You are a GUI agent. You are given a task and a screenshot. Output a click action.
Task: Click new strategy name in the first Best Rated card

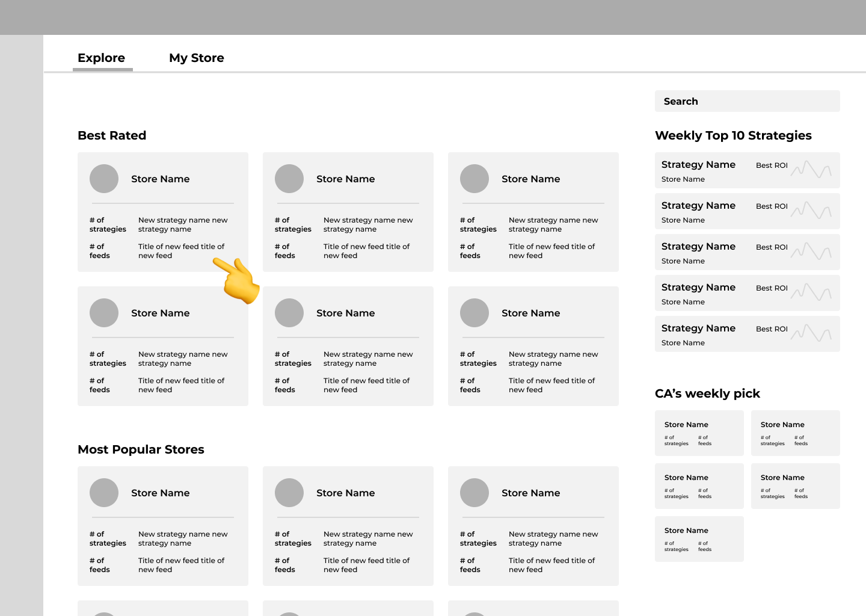click(x=183, y=224)
